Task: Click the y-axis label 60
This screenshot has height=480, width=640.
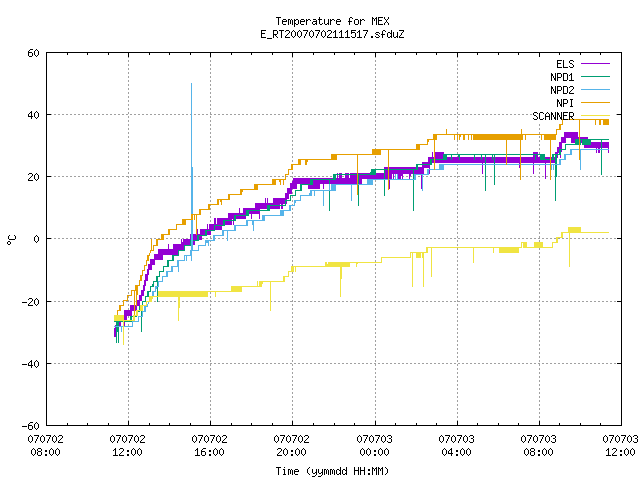Action: [33, 53]
